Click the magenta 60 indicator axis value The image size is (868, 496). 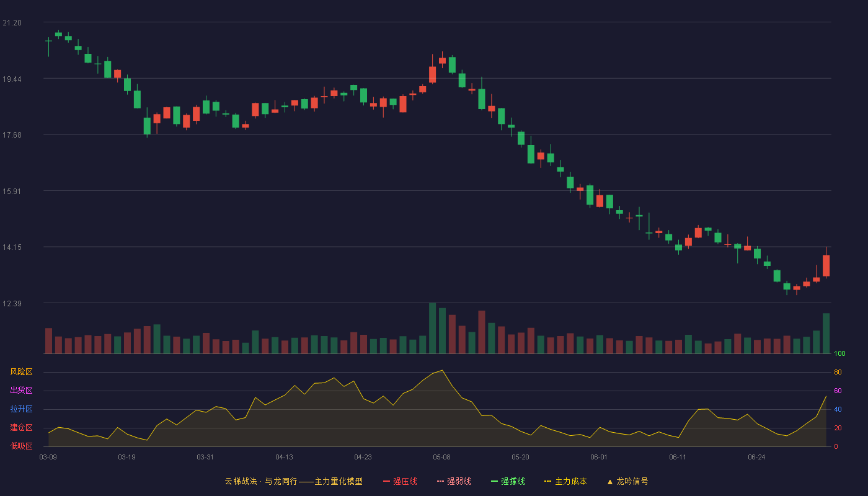coord(838,391)
